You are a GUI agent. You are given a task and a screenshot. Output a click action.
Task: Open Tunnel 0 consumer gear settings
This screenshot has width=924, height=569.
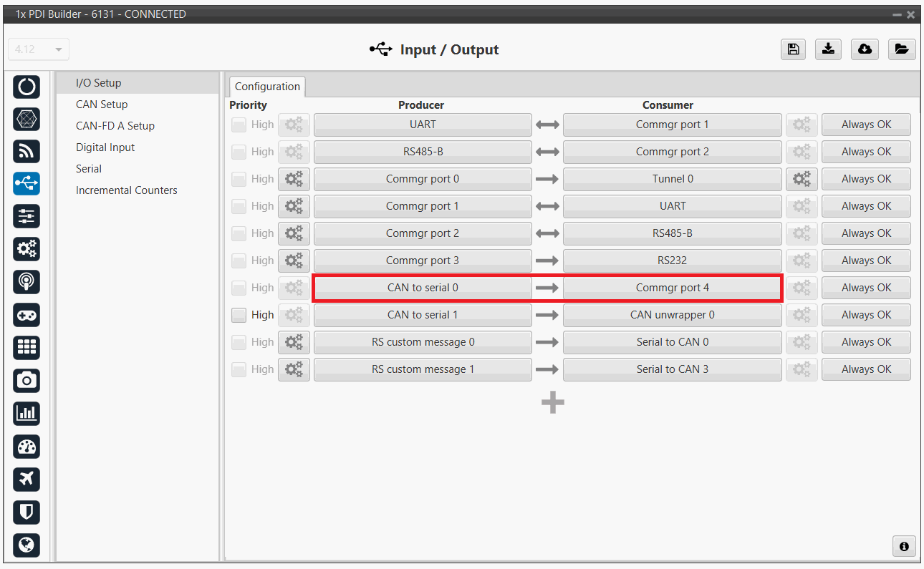802,179
